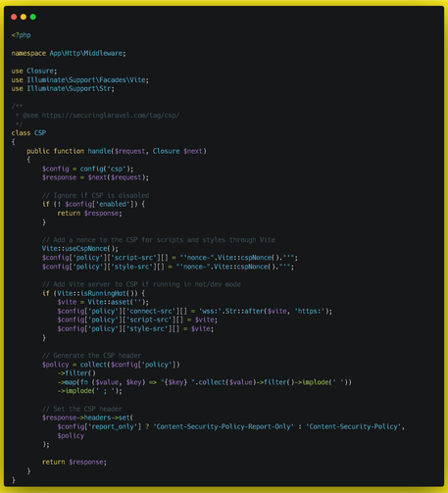Click the $config['report_only'] ternary condition
The image size is (448, 493).
click(x=99, y=426)
